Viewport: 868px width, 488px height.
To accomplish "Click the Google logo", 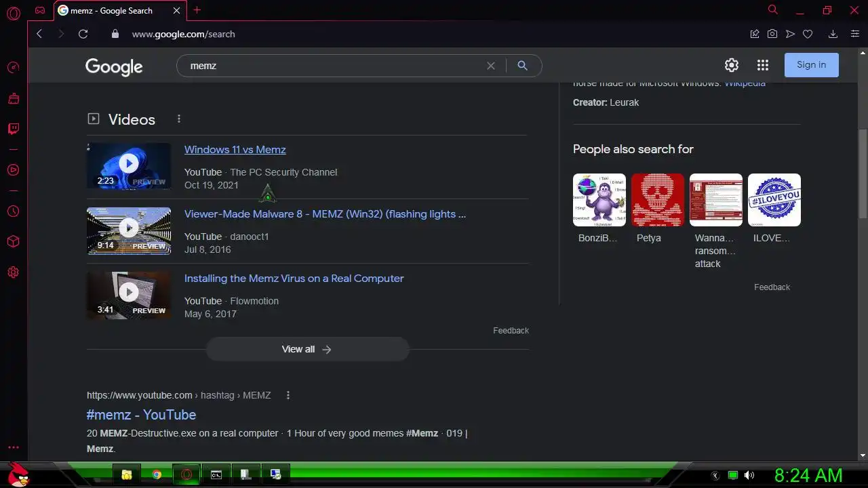I will [x=114, y=66].
